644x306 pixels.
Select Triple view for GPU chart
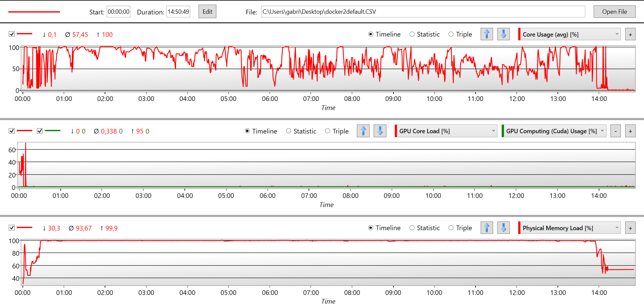point(328,131)
